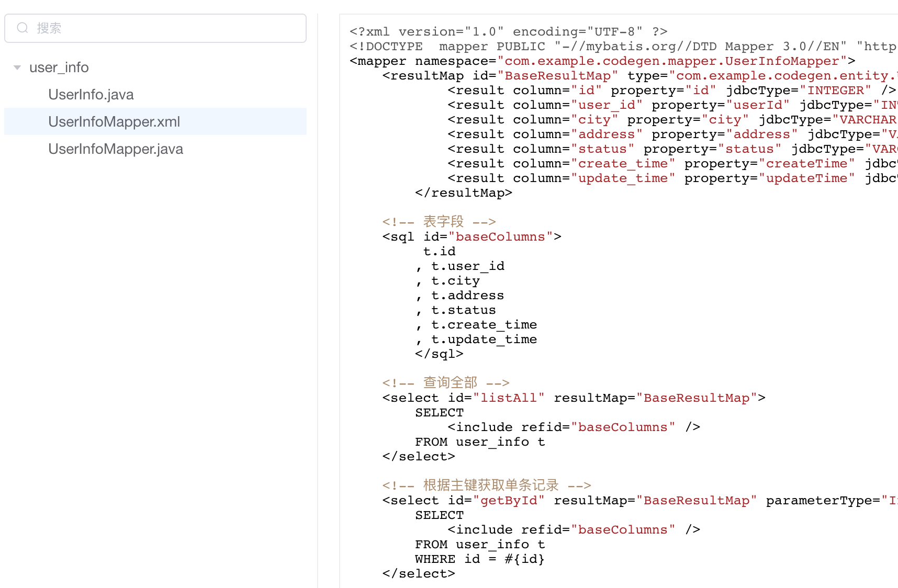Click result column "status" line
898x588 pixels.
click(672, 149)
